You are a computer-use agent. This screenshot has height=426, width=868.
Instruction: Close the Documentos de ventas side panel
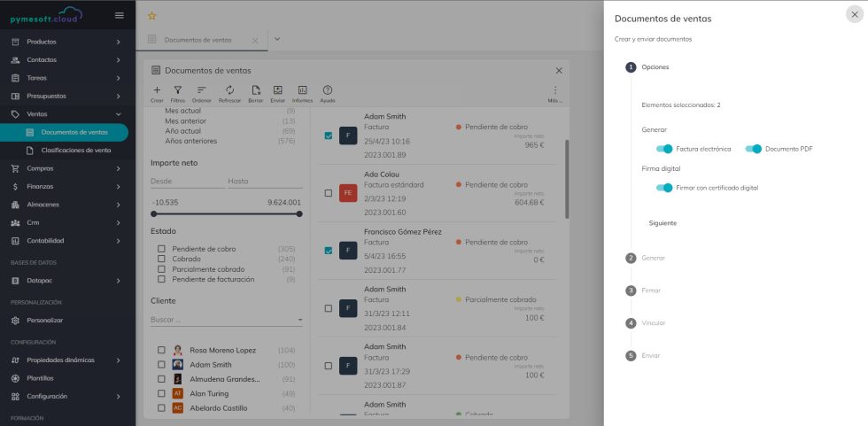pos(855,14)
